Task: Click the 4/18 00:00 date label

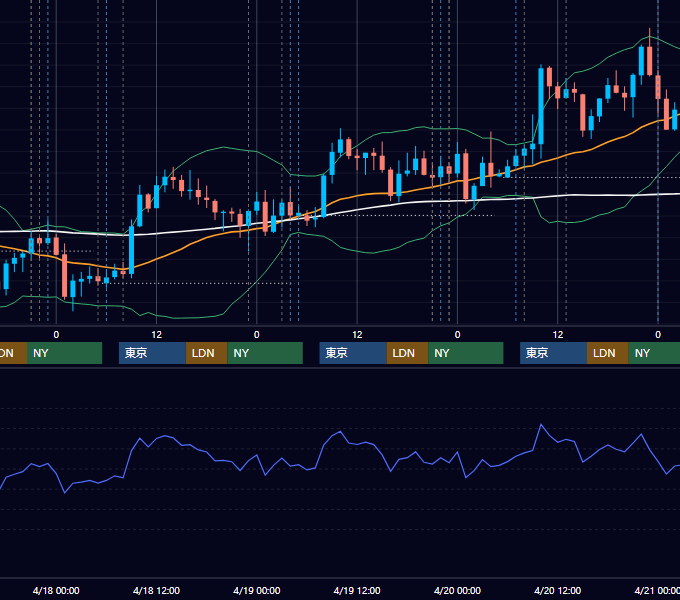Action: click(x=56, y=590)
